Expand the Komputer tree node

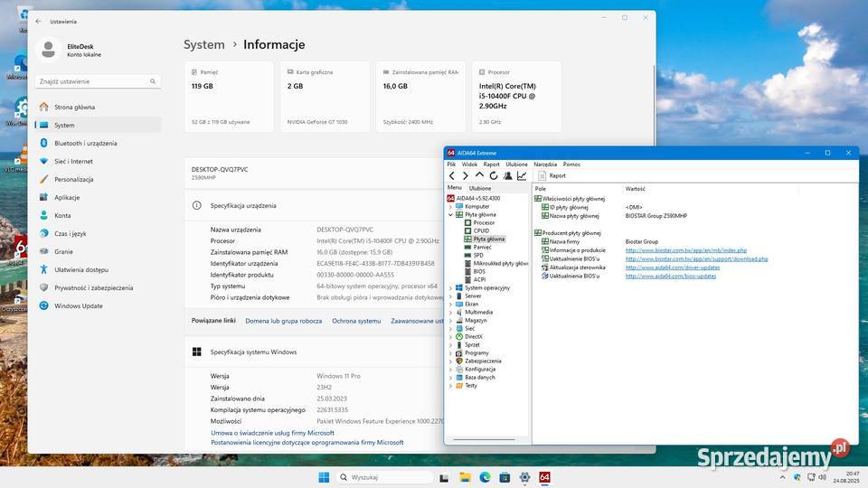450,206
